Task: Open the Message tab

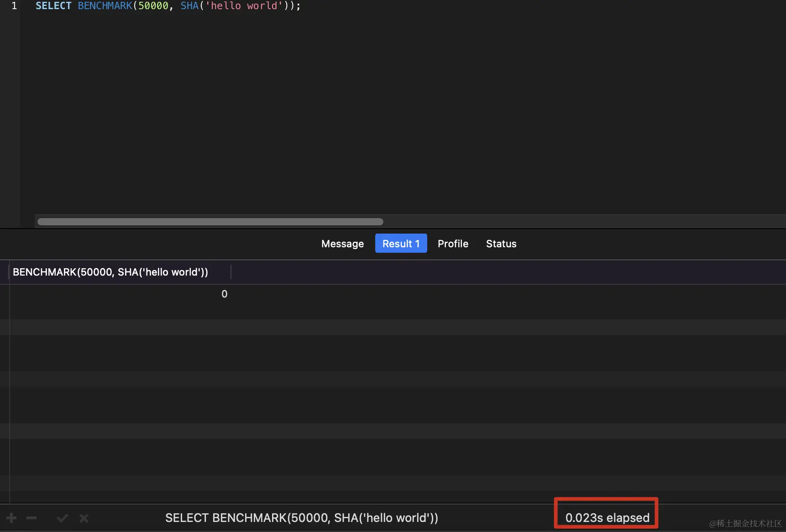Action: point(342,244)
